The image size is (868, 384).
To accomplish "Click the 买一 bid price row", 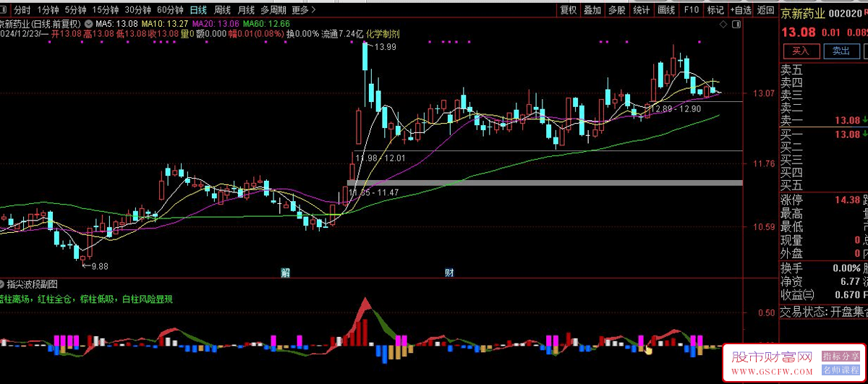I will pos(823,135).
